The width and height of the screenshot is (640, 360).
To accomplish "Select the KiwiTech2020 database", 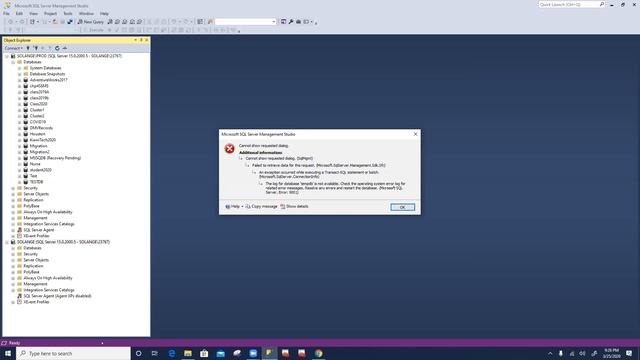I will 42,140.
